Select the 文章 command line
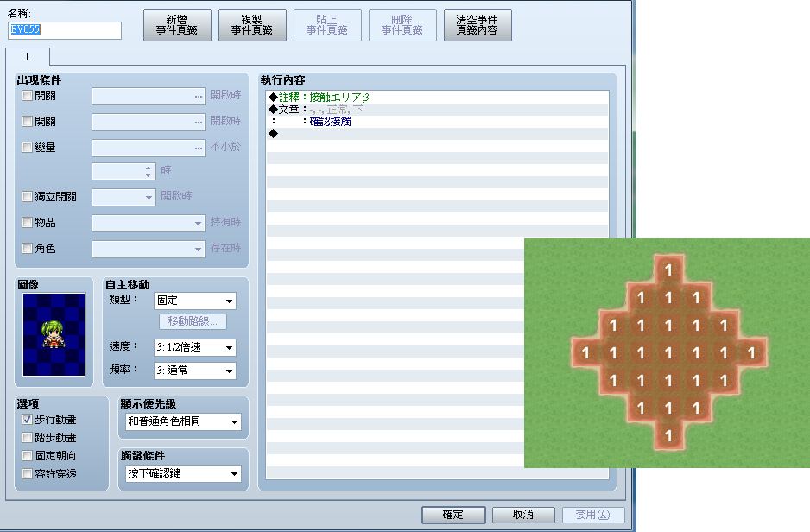810x532 pixels. click(x=438, y=110)
